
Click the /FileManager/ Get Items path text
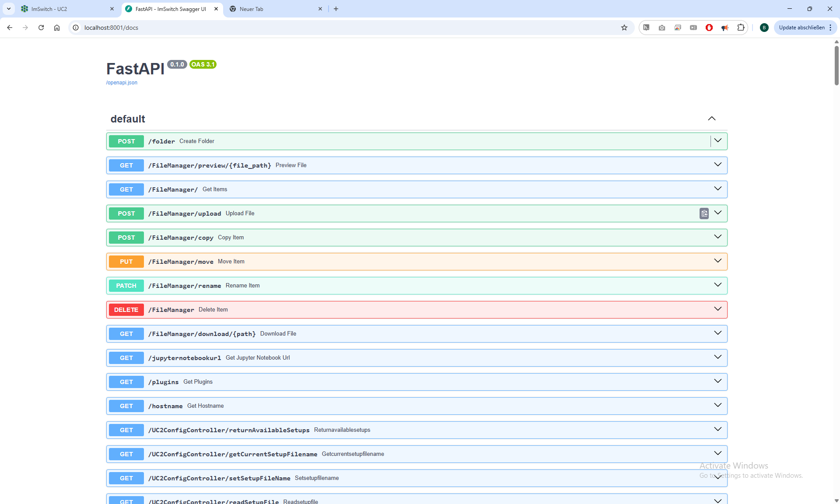tap(173, 189)
